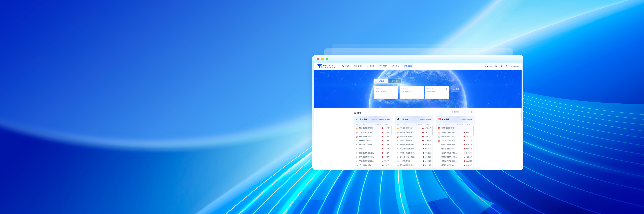This screenshot has height=214, width=644.
Task: Open Douyin topic "明日入伏 注意防..."
Action: click(x=407, y=137)
